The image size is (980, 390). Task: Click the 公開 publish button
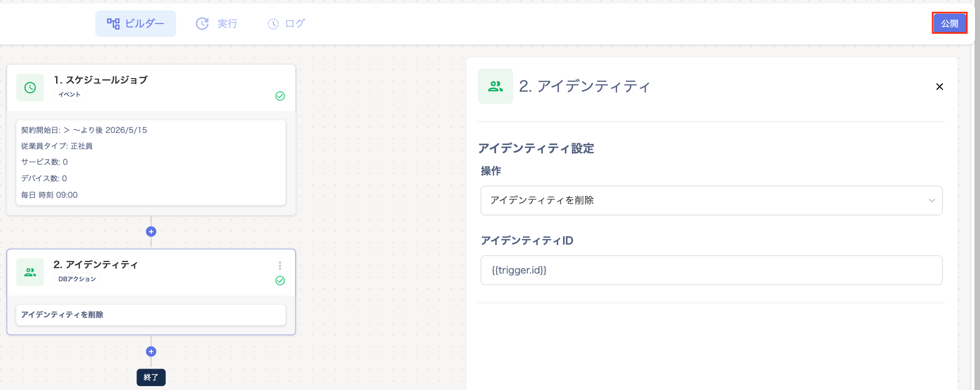tap(949, 23)
